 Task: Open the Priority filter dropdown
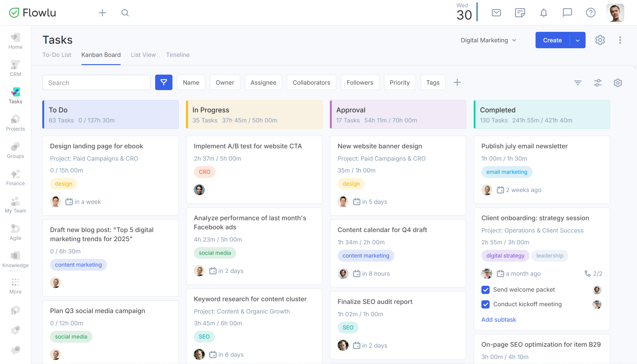click(x=399, y=82)
